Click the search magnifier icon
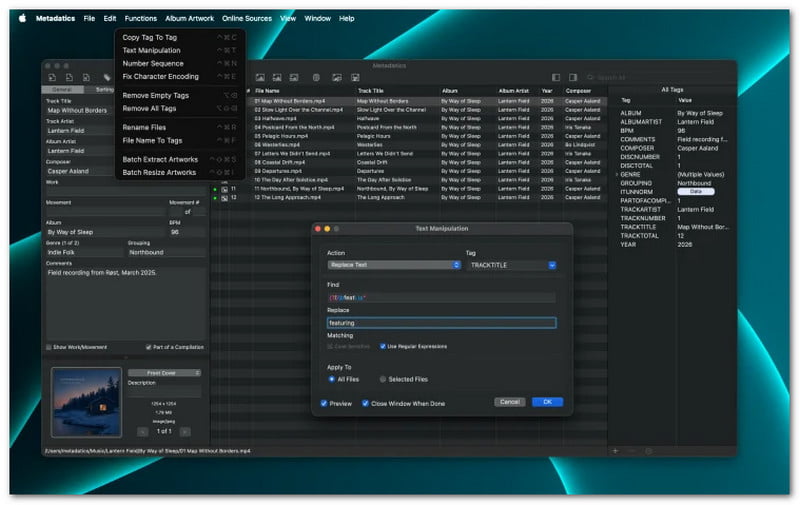 pyautogui.click(x=590, y=78)
